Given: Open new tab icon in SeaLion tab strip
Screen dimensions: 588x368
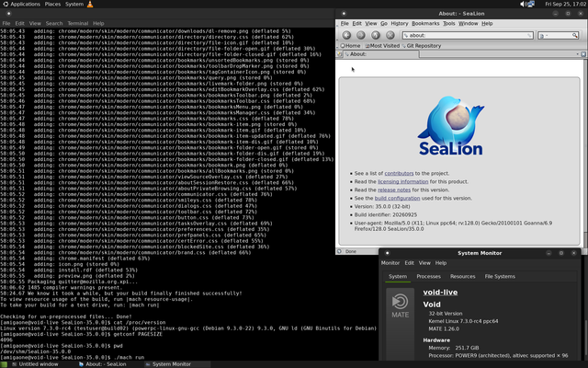Looking at the screenshot, I should tap(339, 54).
